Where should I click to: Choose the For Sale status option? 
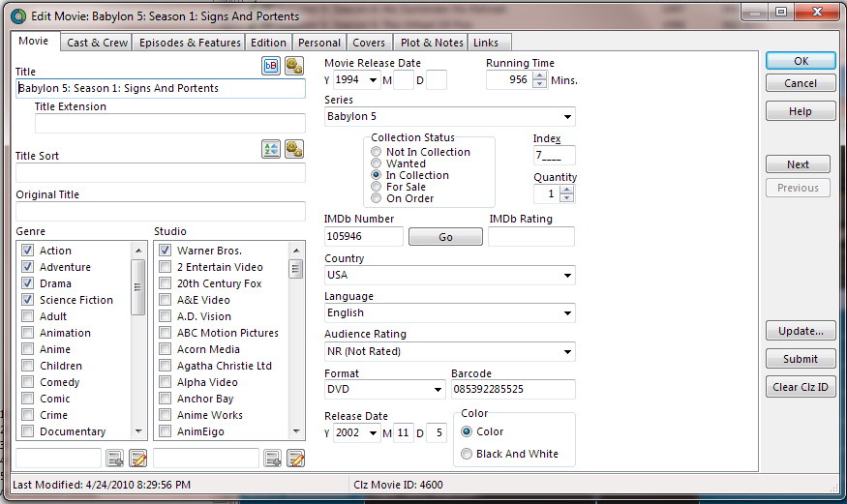[376, 187]
